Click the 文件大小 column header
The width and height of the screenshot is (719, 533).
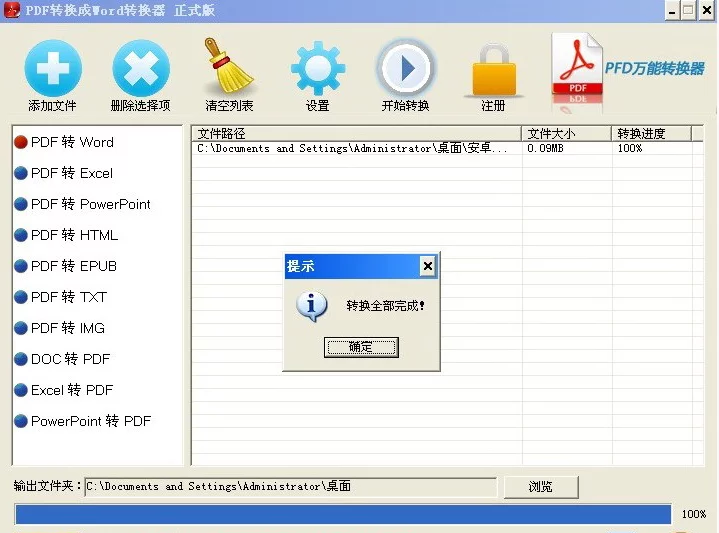coord(566,133)
